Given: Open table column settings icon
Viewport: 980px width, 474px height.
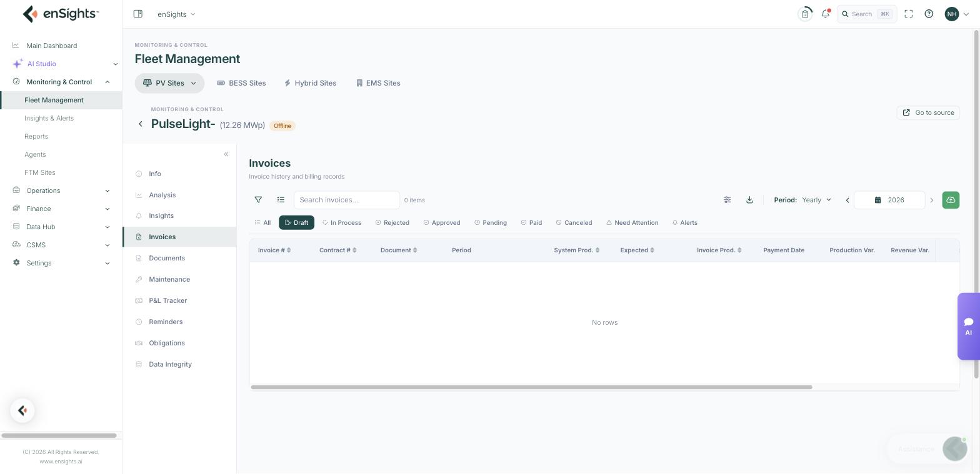Looking at the screenshot, I should (727, 200).
